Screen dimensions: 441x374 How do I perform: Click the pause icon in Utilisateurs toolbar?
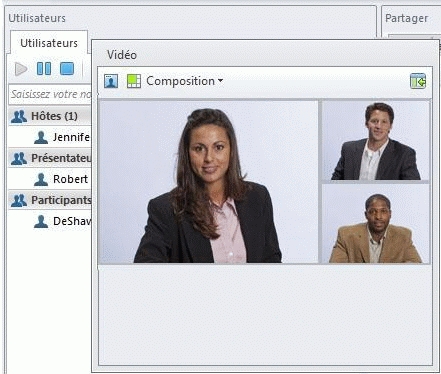pos(44,69)
